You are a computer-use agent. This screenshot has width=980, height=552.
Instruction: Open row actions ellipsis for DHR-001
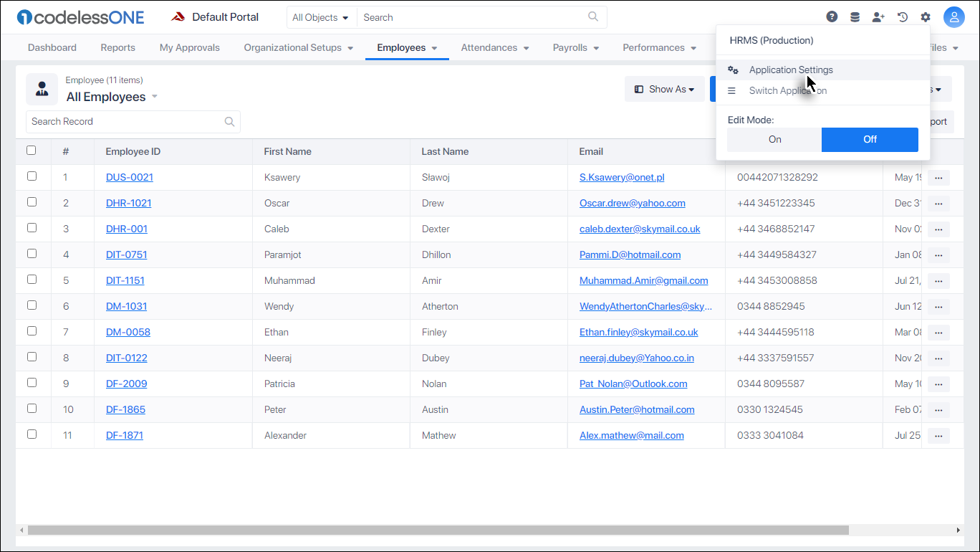[x=938, y=229]
